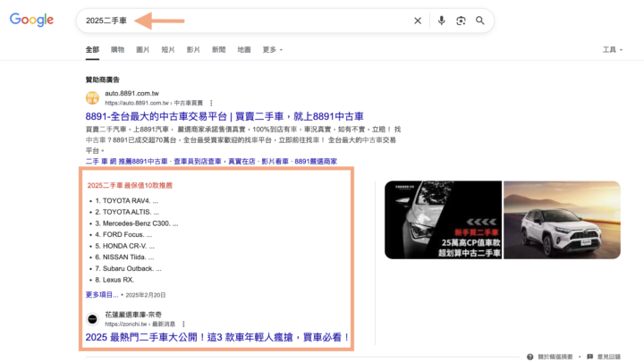Viewport: 644px width, 362px height.
Task: Expand the 更多 tab dropdown
Action: tap(272, 50)
